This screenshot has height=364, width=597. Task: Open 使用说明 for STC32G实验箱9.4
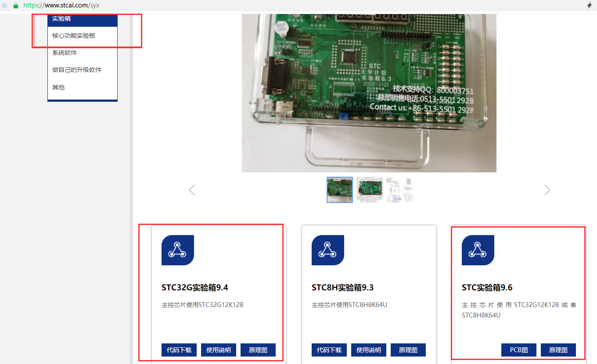(219, 350)
